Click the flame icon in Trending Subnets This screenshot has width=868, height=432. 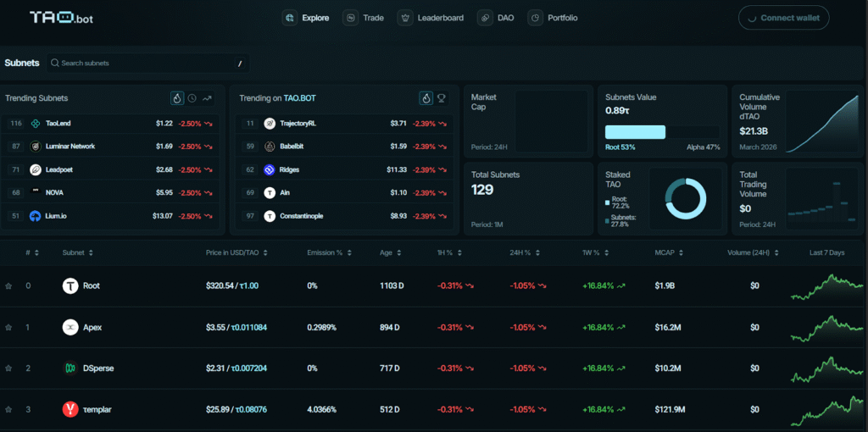[x=176, y=98]
